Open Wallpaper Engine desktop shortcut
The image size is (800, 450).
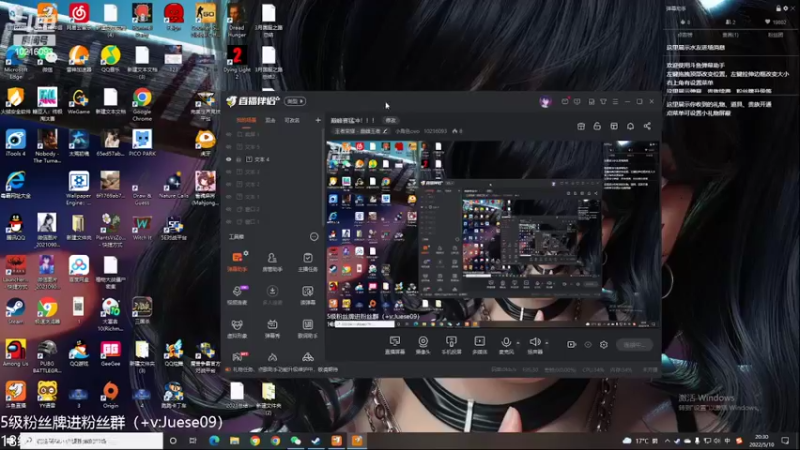click(x=79, y=188)
